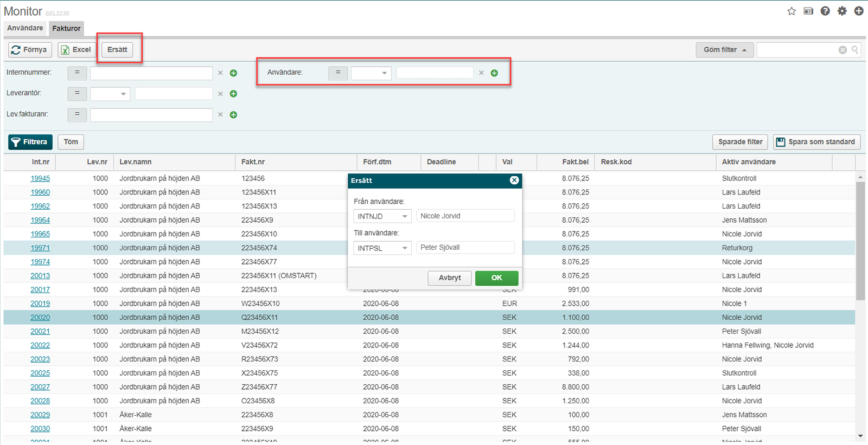Clear the Internnummer filter row
The width and height of the screenshot is (868, 445).
[220, 73]
